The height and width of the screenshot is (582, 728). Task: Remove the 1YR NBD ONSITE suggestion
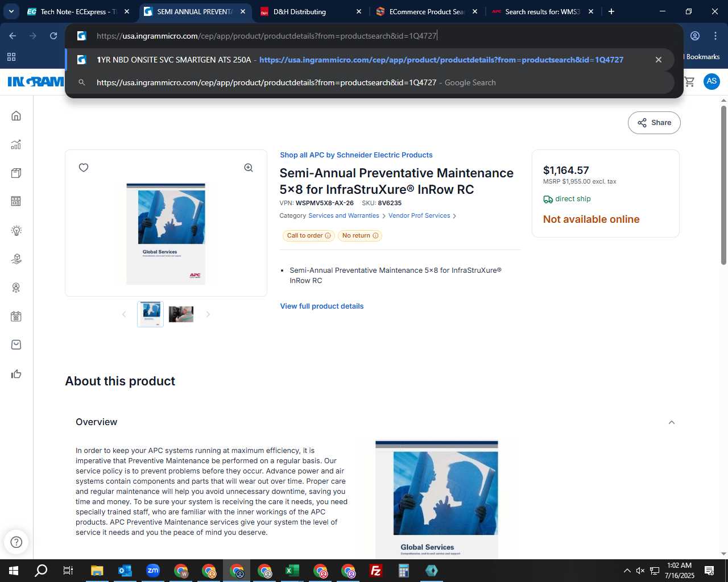[659, 60]
